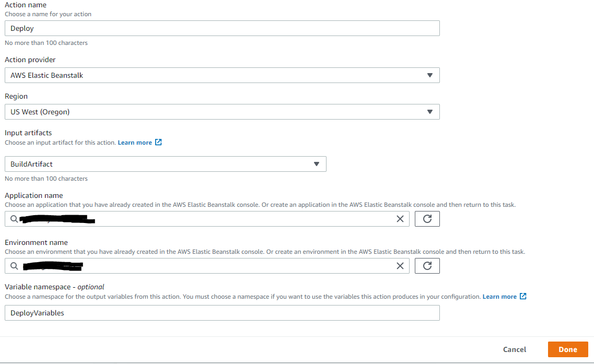Click the BuildArtifact dropdown arrow

coord(316,164)
